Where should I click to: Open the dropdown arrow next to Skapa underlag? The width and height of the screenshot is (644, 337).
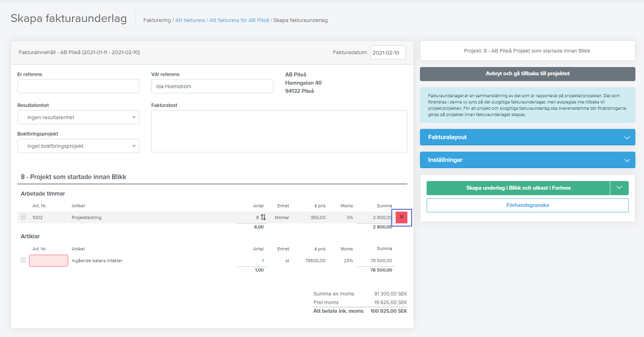tap(619, 188)
